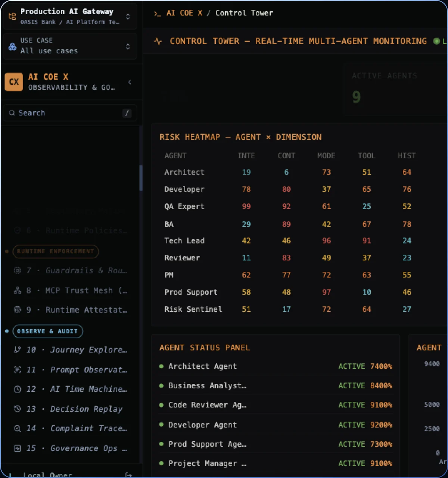This screenshot has width=448, height=478.
Task: Click the INTE column header
Action: pos(246,156)
